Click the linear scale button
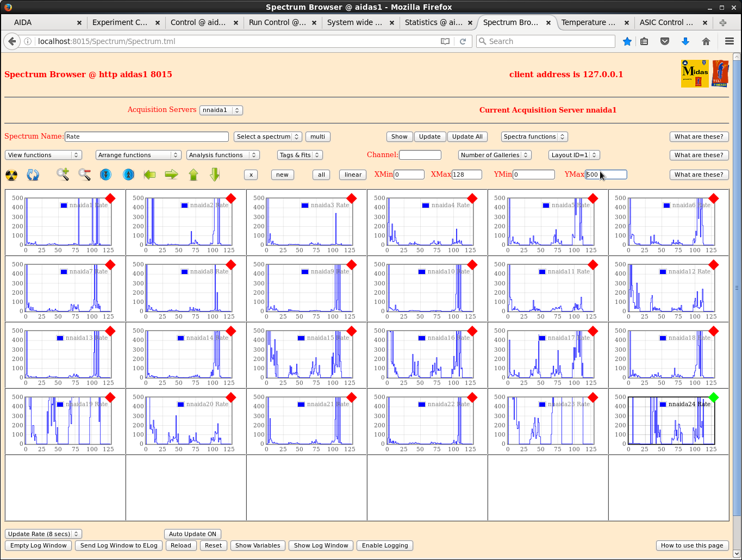 353,175
